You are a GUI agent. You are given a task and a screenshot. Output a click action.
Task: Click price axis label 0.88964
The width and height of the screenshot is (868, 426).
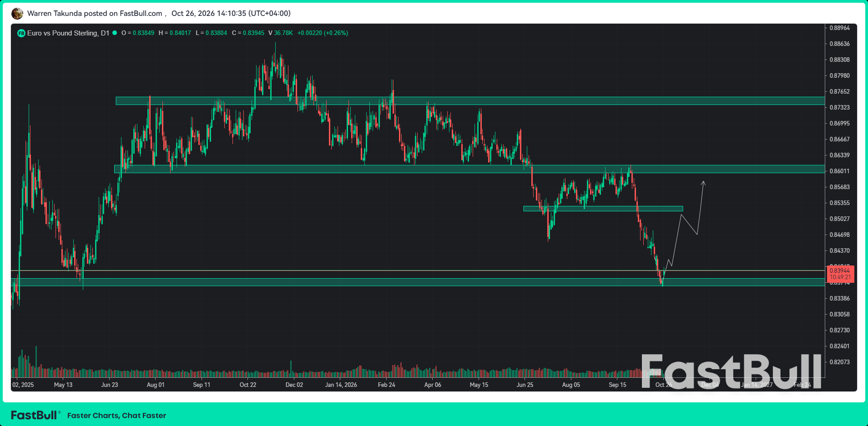pyautogui.click(x=839, y=28)
